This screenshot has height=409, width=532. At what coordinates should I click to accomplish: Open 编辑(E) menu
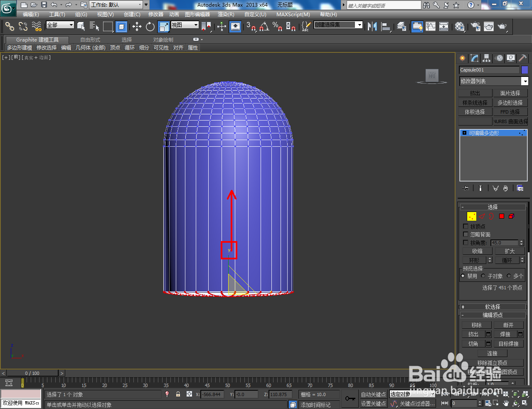(31, 15)
